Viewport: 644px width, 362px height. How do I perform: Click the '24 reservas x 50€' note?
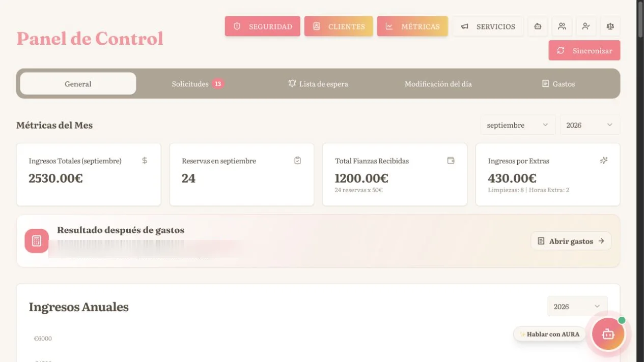[358, 190]
